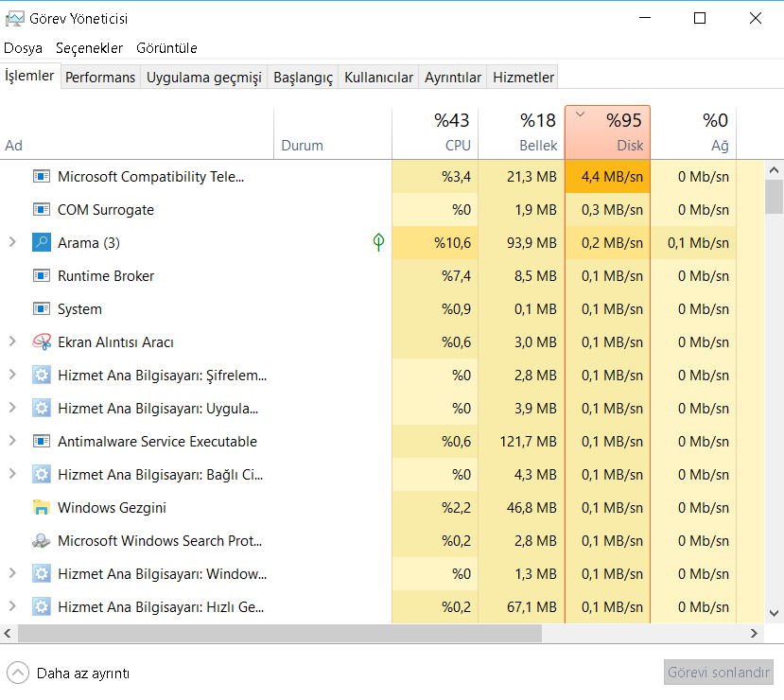Switch to the Performans tab

(x=100, y=78)
